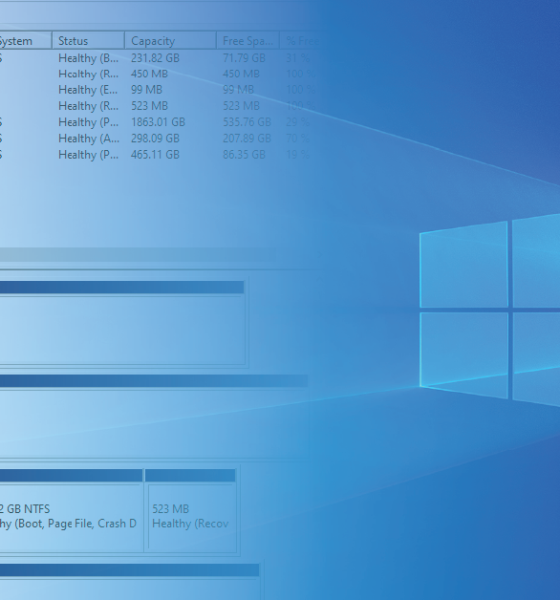This screenshot has width=560, height=600.
Task: Click the '298.09 GB' capacity value
Action: (x=155, y=139)
